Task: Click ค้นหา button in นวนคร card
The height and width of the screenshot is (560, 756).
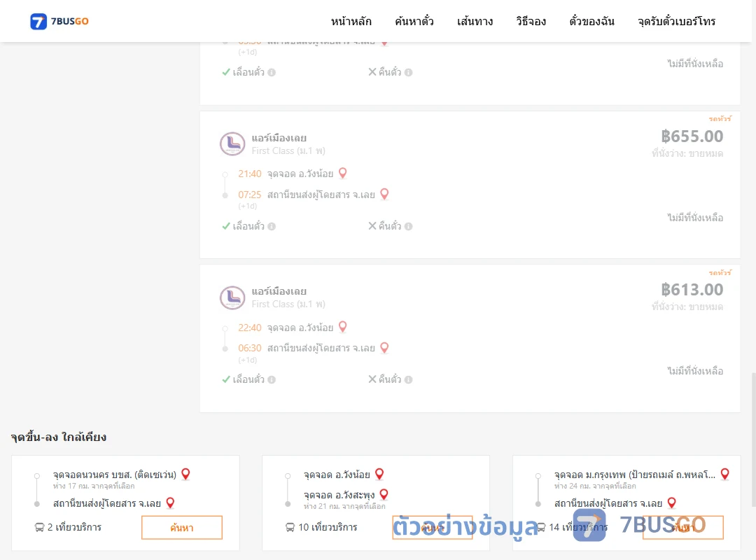Action: pos(182,527)
